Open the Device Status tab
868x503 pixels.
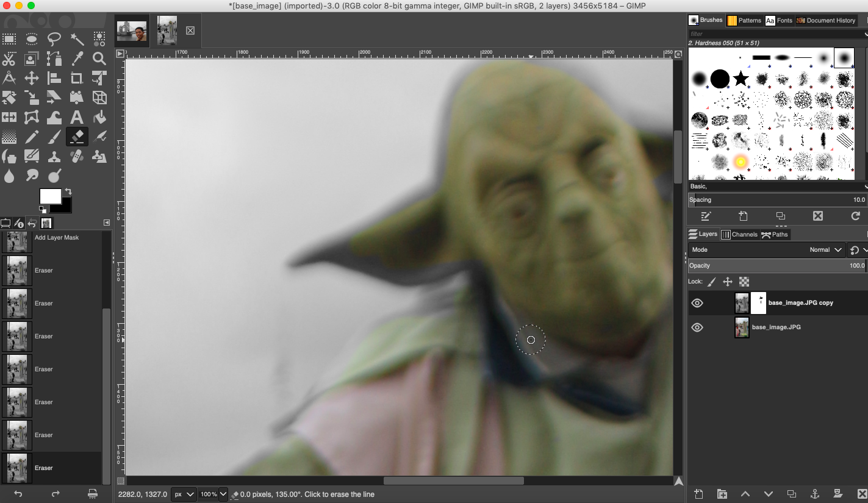(19, 223)
